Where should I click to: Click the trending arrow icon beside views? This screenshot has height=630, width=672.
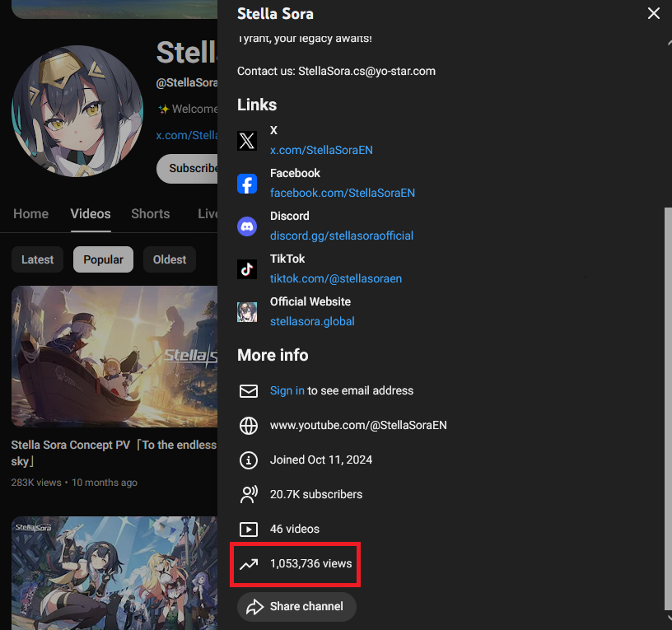[x=249, y=564]
